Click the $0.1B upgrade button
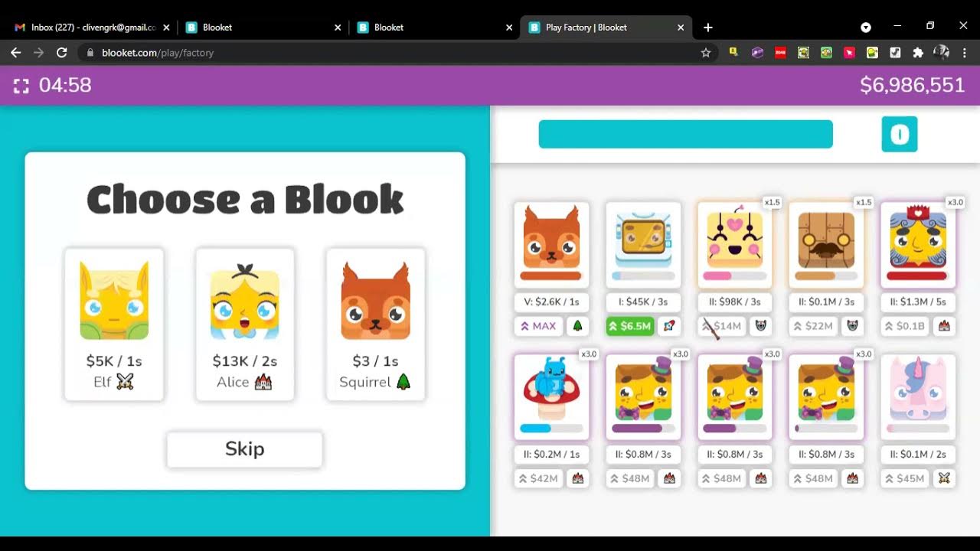Image resolution: width=980 pixels, height=551 pixels. tap(906, 326)
